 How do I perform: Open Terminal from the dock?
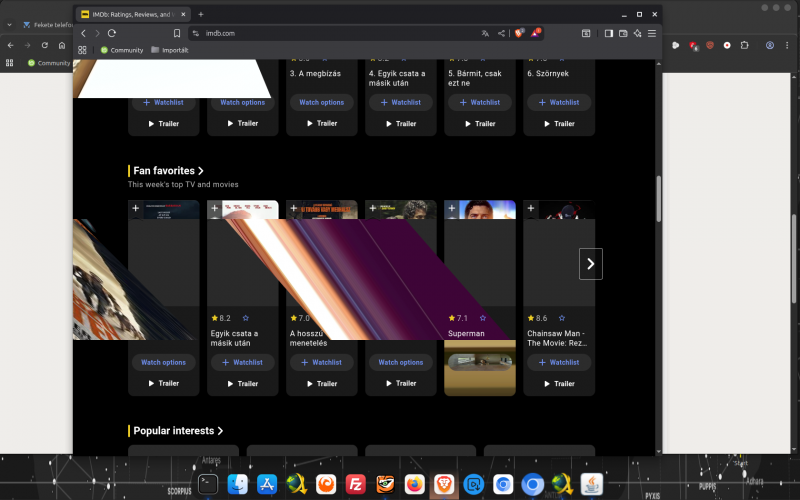click(x=208, y=485)
